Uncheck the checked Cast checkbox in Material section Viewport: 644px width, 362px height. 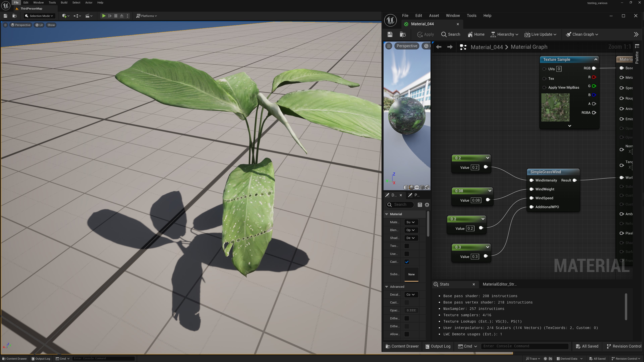point(407,262)
